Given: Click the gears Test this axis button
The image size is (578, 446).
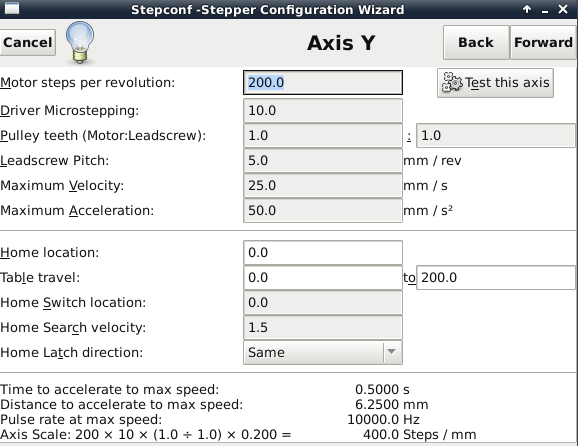Looking at the screenshot, I should coord(495,83).
